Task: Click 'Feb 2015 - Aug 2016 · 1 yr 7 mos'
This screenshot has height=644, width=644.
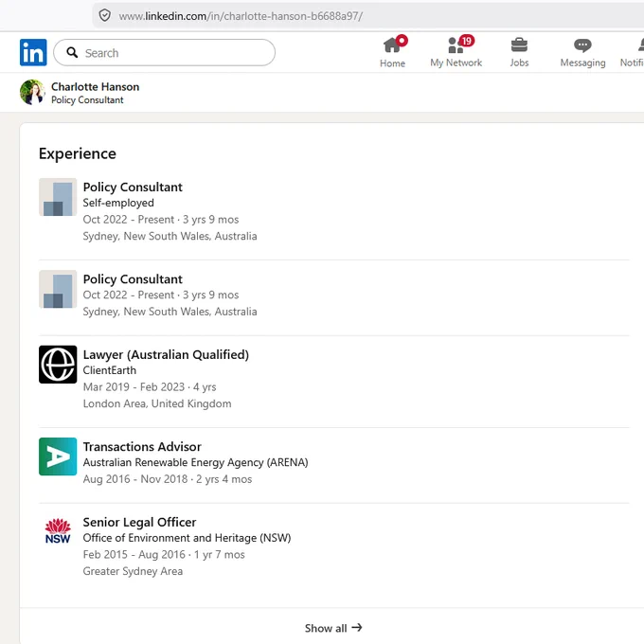Action: coord(164,554)
